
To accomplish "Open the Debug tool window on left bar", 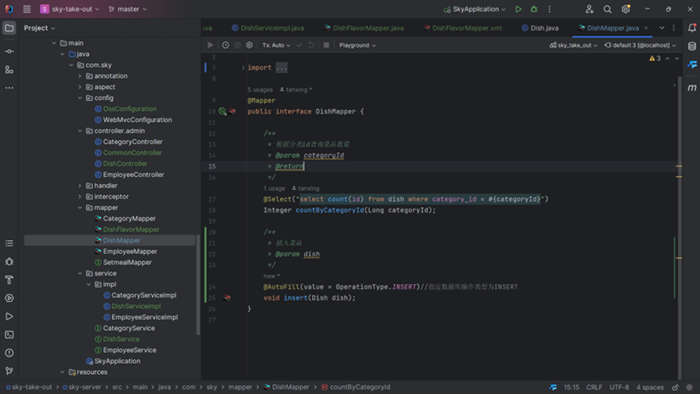I will click(9, 261).
